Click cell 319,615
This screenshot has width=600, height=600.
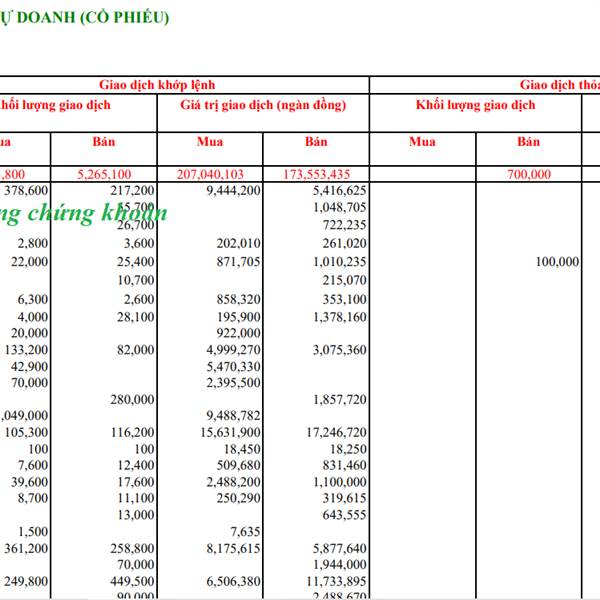(x=344, y=498)
